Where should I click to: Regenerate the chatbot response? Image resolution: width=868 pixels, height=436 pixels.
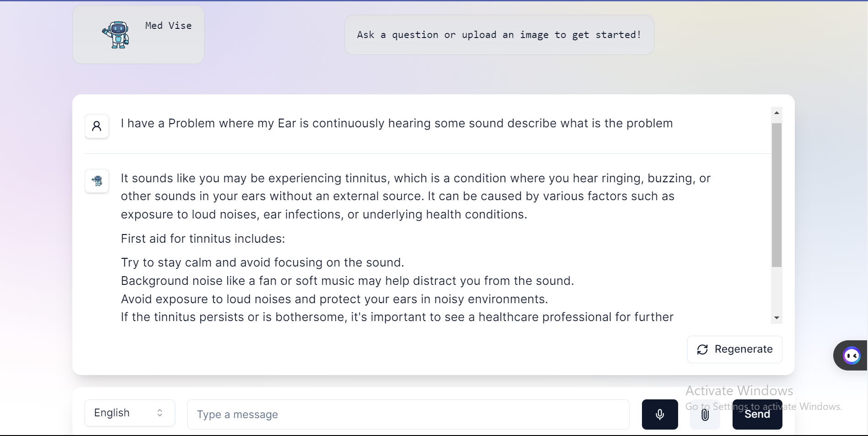pos(734,349)
